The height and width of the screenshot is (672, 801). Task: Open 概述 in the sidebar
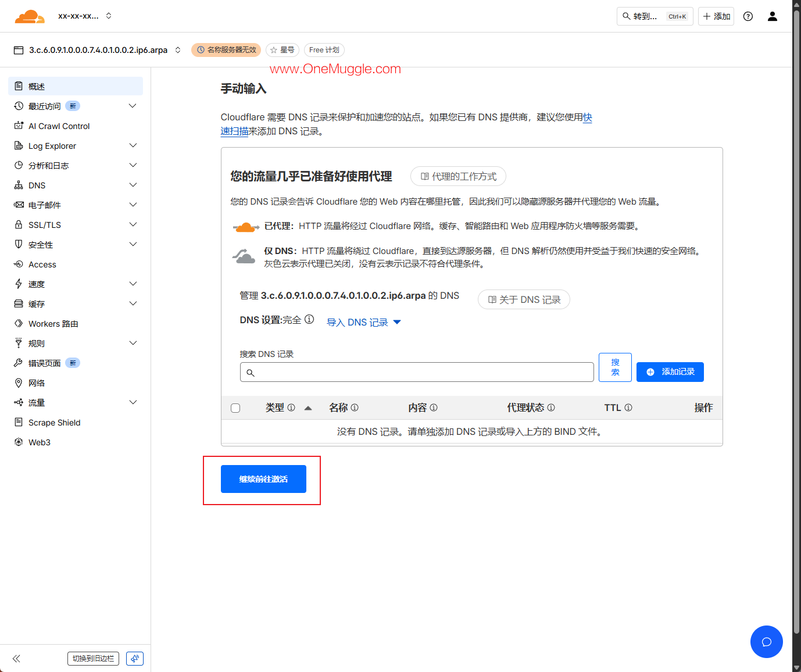76,86
